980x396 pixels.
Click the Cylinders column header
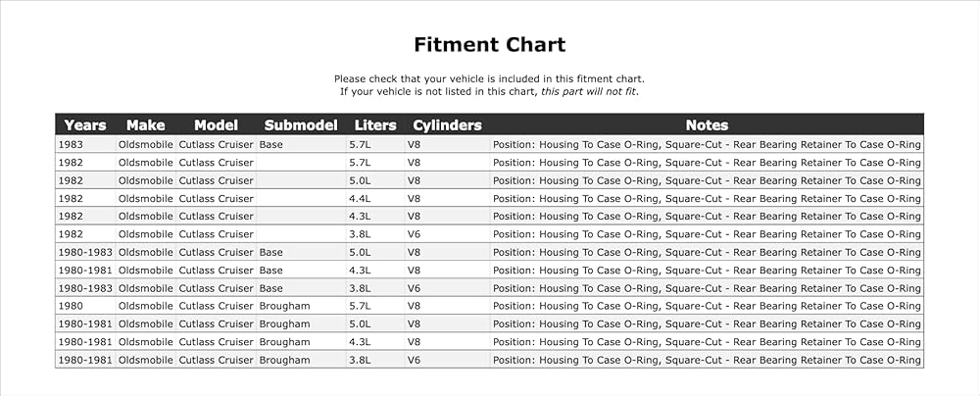point(447,125)
